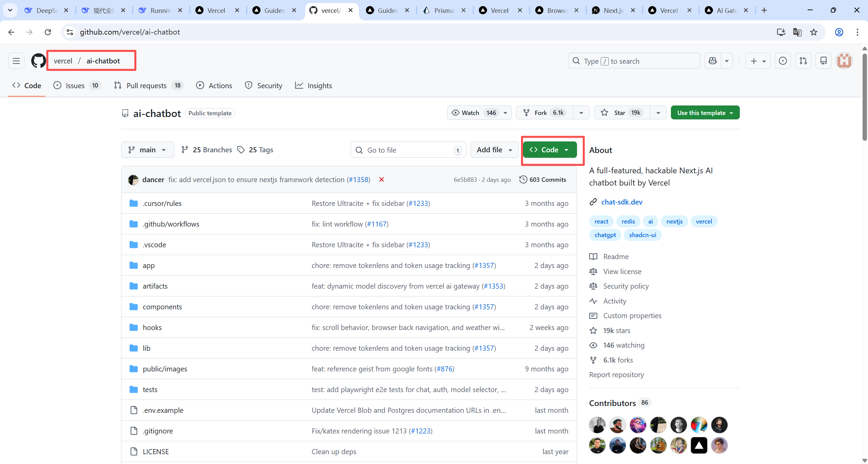Screen dimensions: 868x464
Task: Click the Type / to search box
Action: [x=634, y=61]
